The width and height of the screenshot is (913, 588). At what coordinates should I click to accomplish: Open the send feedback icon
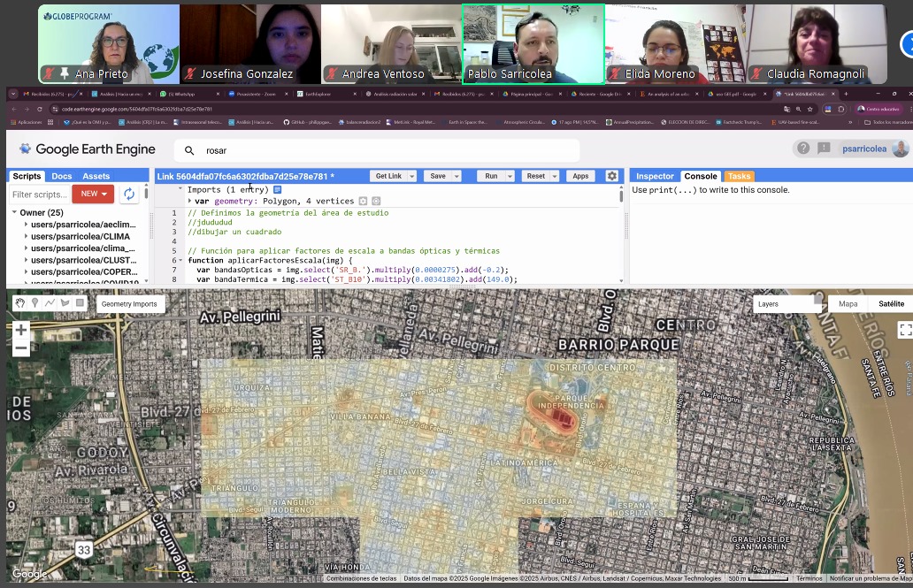point(824,149)
